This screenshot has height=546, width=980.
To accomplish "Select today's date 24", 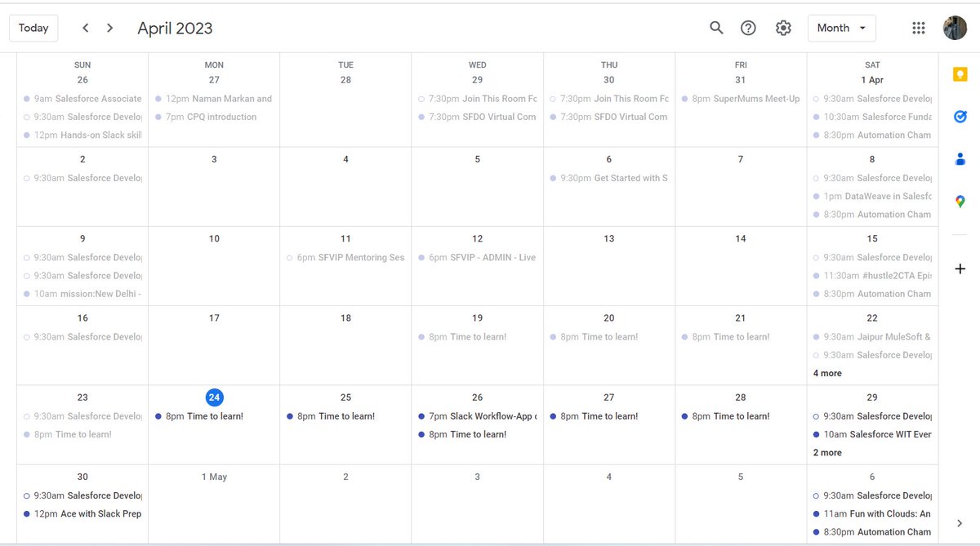I will click(x=214, y=397).
